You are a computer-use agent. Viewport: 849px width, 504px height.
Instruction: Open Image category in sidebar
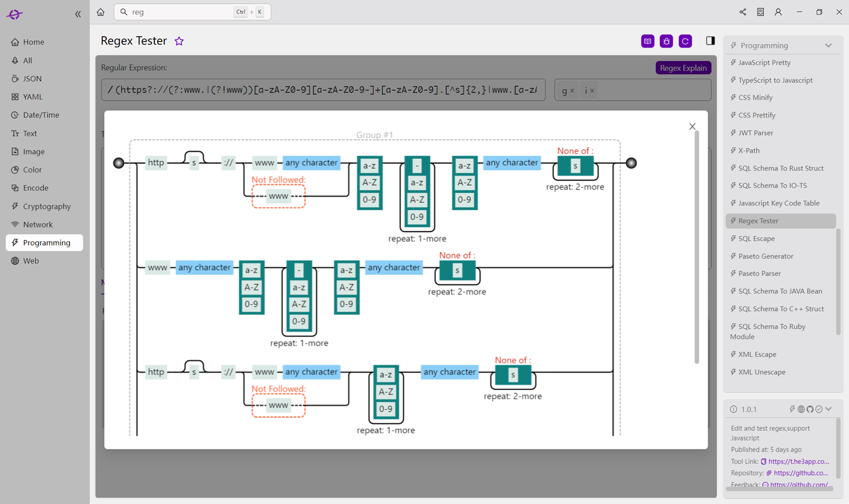click(x=44, y=151)
